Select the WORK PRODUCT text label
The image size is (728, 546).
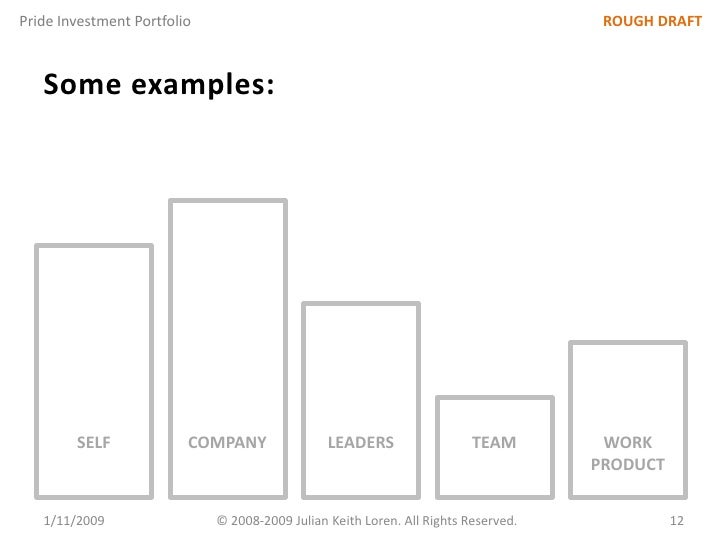[x=627, y=453]
